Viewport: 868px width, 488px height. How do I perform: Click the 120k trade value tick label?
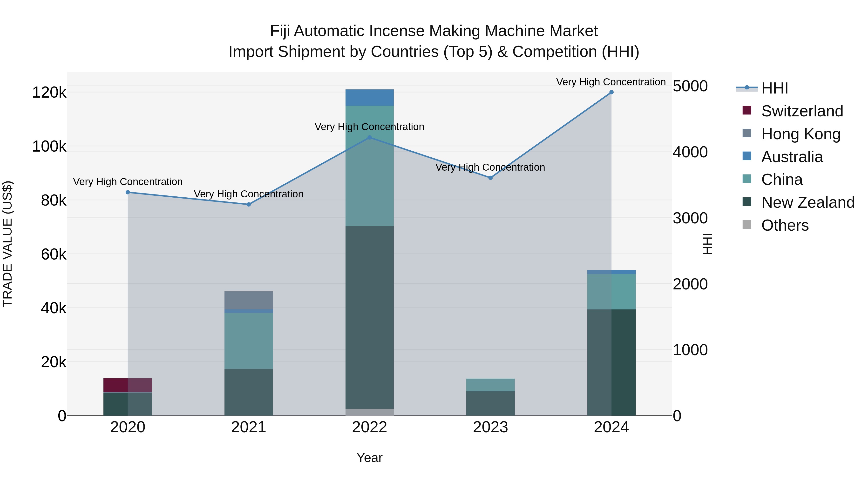pyautogui.click(x=49, y=92)
